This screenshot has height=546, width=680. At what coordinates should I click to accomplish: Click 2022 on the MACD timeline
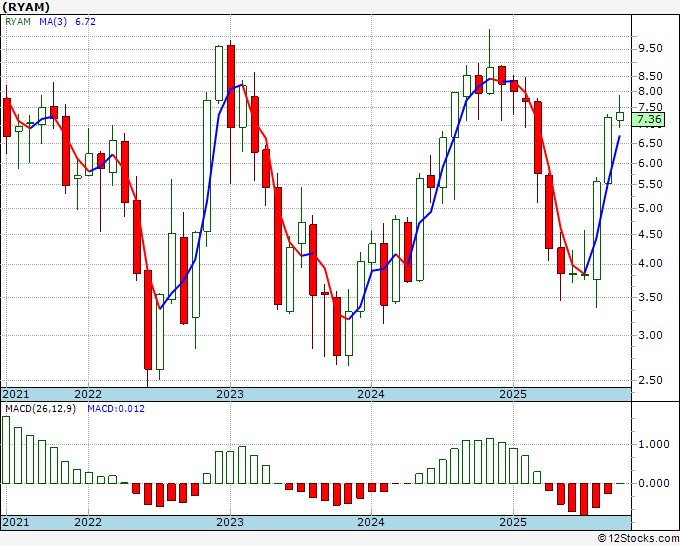[88, 522]
